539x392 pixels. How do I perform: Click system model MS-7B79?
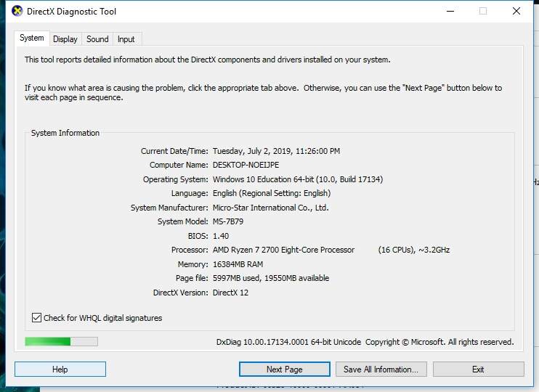pos(228,221)
